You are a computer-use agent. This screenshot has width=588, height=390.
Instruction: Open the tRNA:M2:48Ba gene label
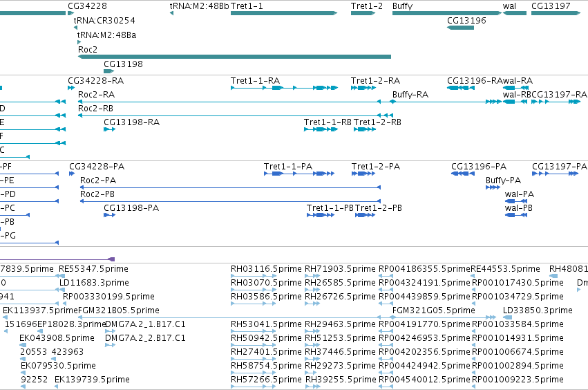click(x=107, y=35)
